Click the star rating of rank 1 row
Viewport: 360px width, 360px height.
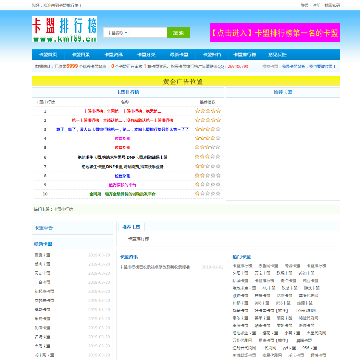click(x=208, y=111)
